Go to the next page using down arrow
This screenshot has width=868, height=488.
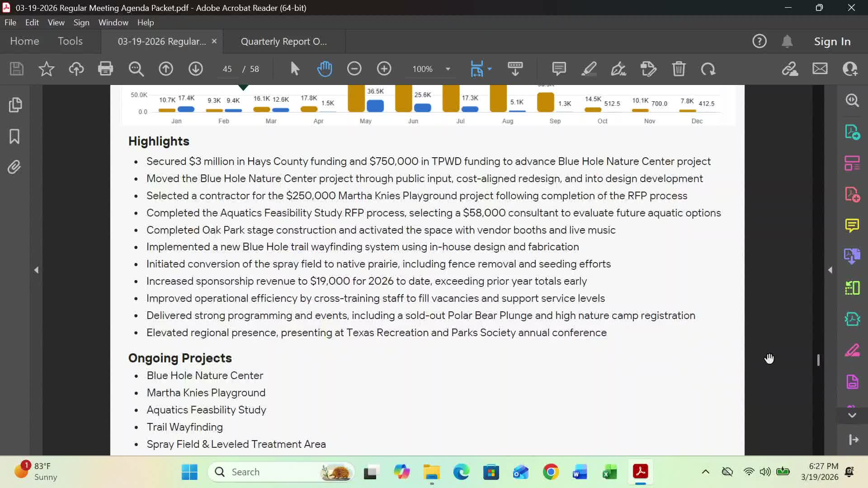[x=195, y=69]
